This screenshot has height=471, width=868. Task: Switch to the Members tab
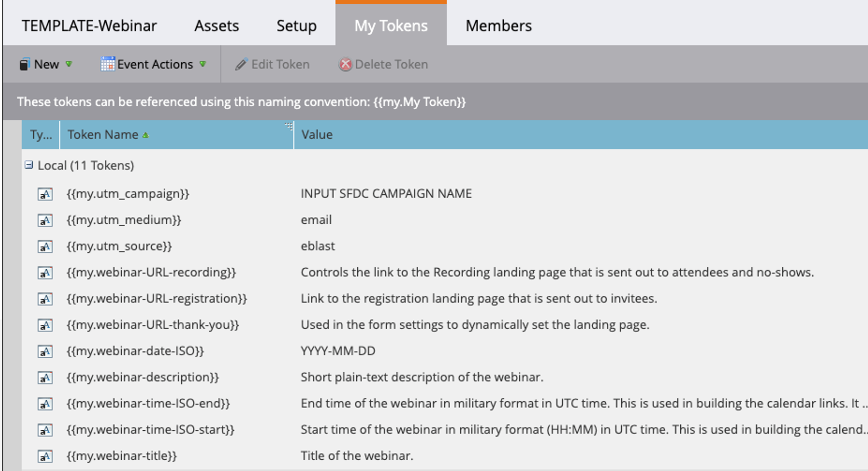pyautogui.click(x=498, y=26)
